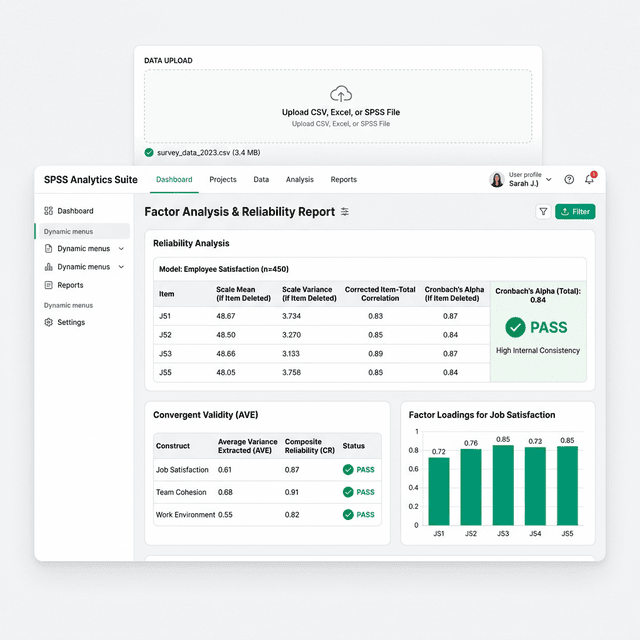
Task: Click scale variance value 3.133
Action: click(291, 353)
